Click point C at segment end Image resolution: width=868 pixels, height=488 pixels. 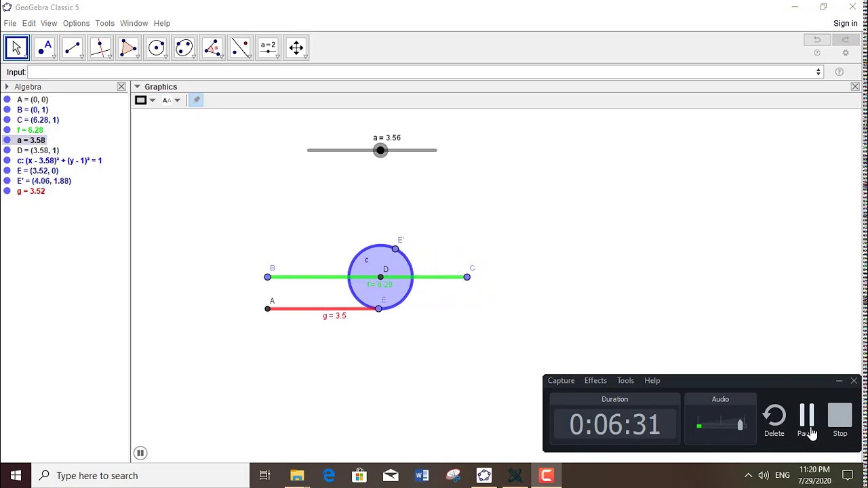pyautogui.click(x=467, y=277)
